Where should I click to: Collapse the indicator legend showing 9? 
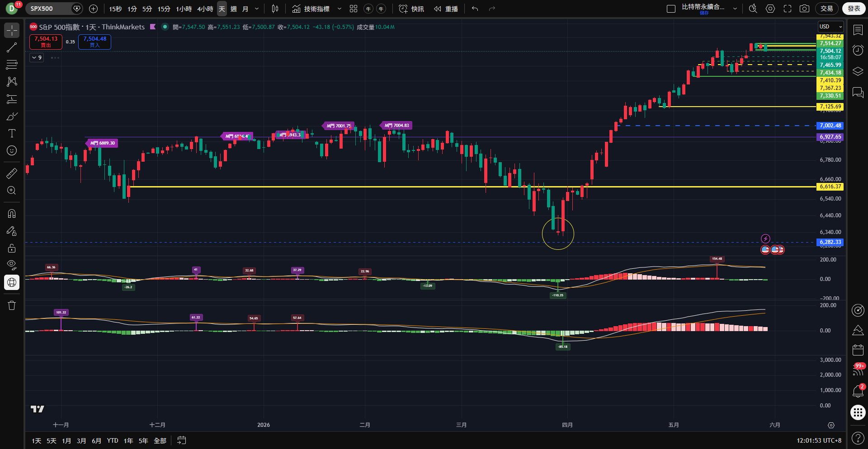pos(37,57)
